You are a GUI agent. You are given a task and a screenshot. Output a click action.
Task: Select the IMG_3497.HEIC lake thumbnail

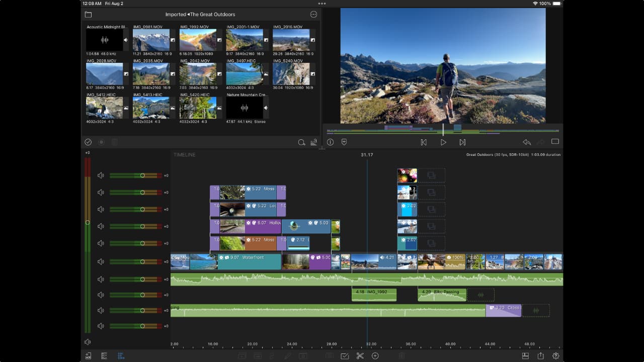pyautogui.click(x=244, y=74)
